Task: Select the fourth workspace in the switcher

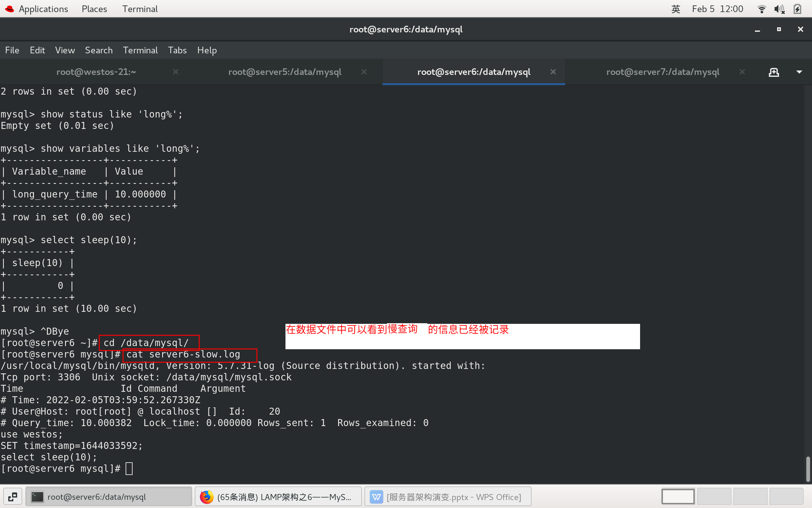Action: click(786, 497)
